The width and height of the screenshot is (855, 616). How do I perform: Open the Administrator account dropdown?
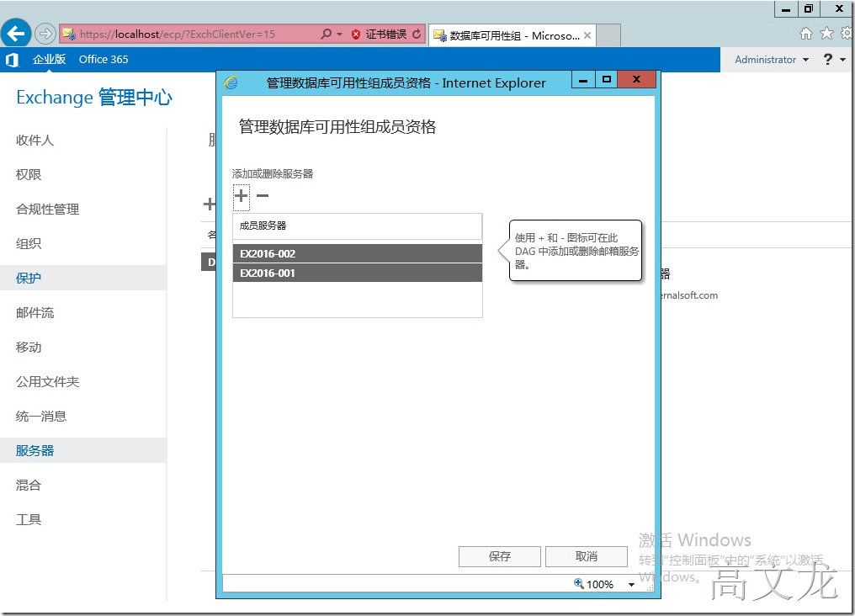click(x=772, y=60)
